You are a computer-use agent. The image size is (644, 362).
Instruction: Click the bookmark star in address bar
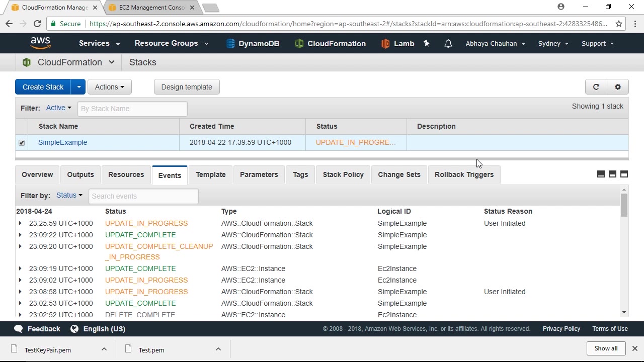[619, 24]
